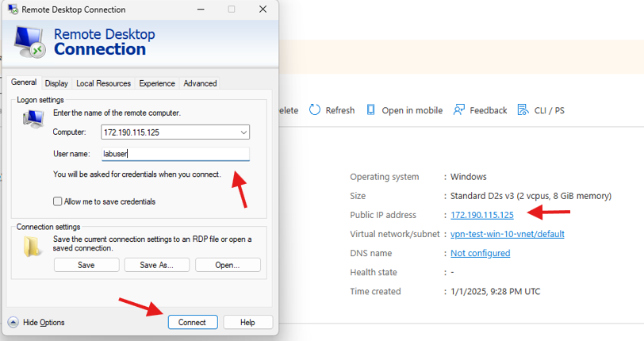The image size is (644, 341).
Task: Click the Open in mobile phone icon
Action: coord(371,109)
